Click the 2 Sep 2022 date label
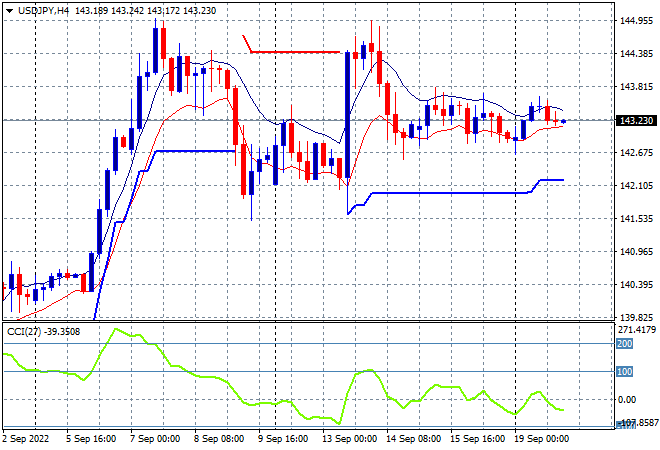Screen dimensions: 660x450 [x=30, y=438]
